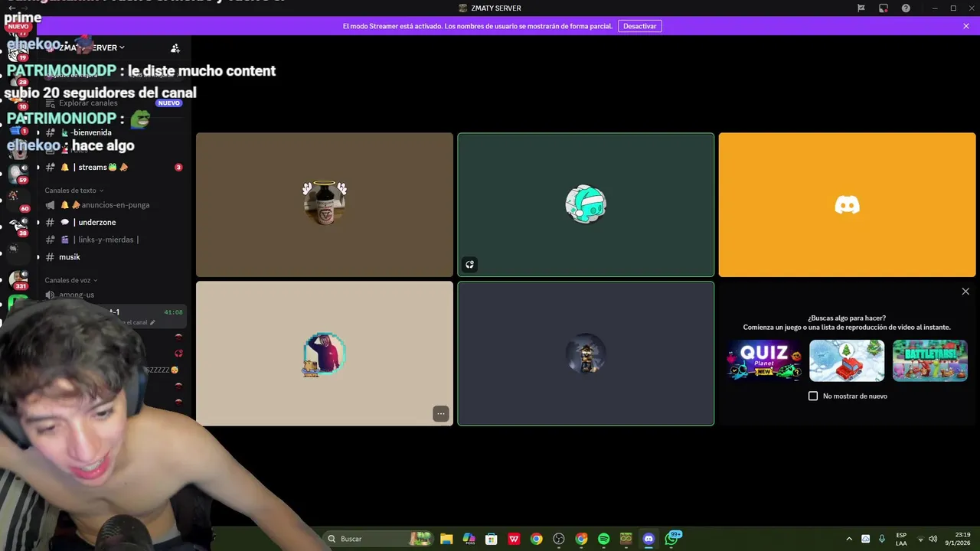Image resolution: width=980 pixels, height=551 pixels.
Task: Open OBS Studio from the taskbar
Action: coord(559,539)
